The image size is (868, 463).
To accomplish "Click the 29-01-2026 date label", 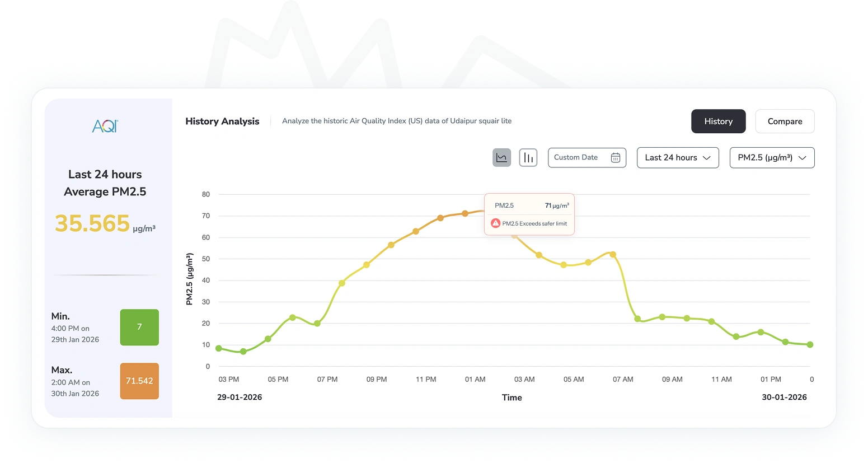I will (x=240, y=397).
